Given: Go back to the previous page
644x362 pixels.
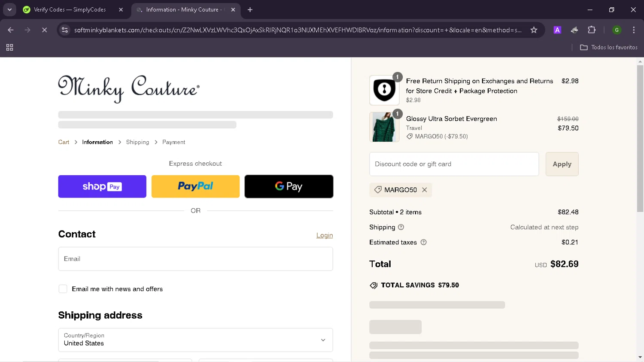Looking at the screenshot, I should tap(11, 30).
